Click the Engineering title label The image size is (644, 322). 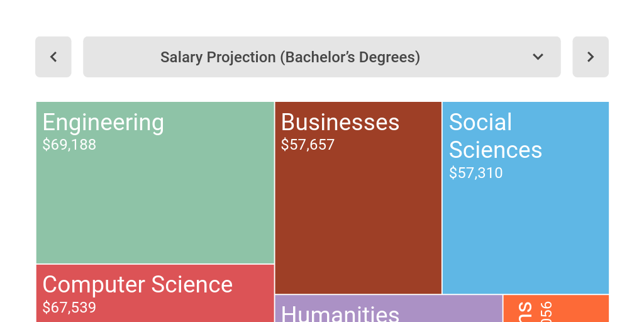(x=103, y=123)
